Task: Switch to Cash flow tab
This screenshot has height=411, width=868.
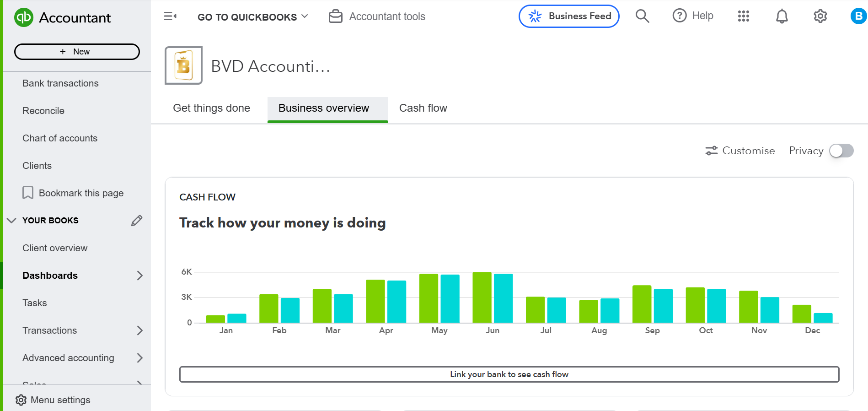Action: tap(423, 108)
